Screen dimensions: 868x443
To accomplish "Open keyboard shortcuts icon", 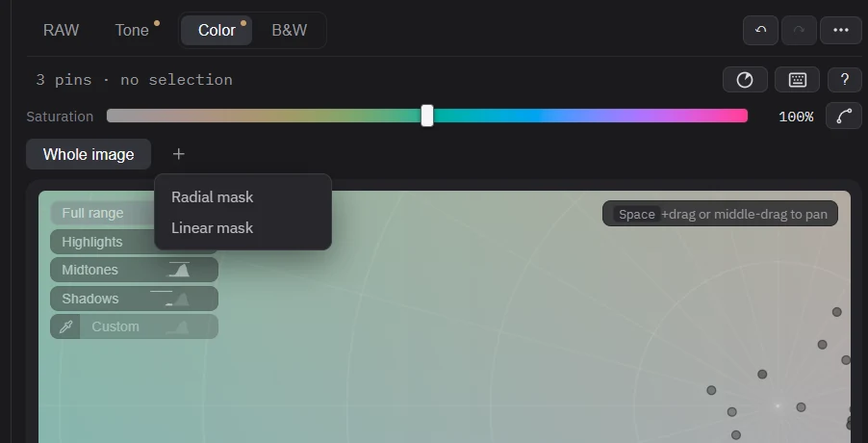I will 798,80.
